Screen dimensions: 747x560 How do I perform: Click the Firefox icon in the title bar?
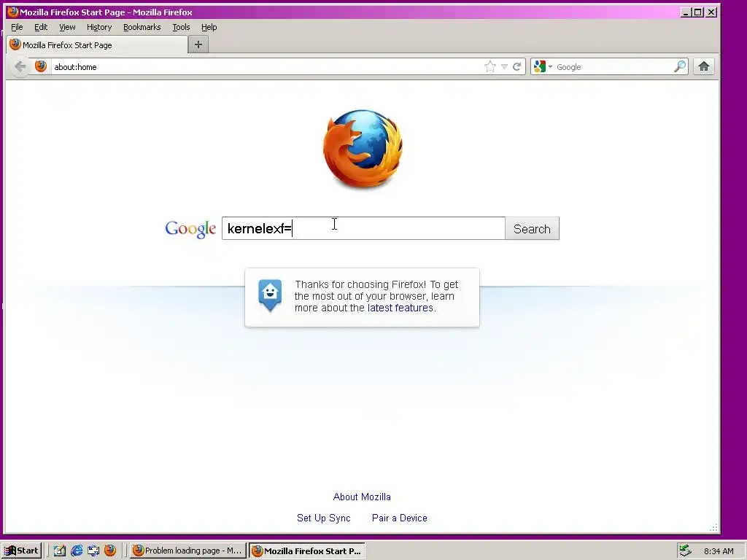12,12
